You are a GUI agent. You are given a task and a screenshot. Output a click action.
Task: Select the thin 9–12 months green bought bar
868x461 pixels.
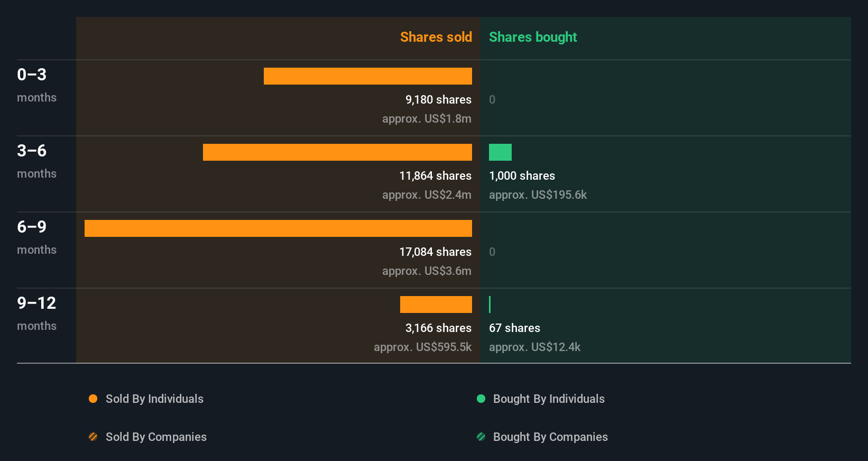490,305
